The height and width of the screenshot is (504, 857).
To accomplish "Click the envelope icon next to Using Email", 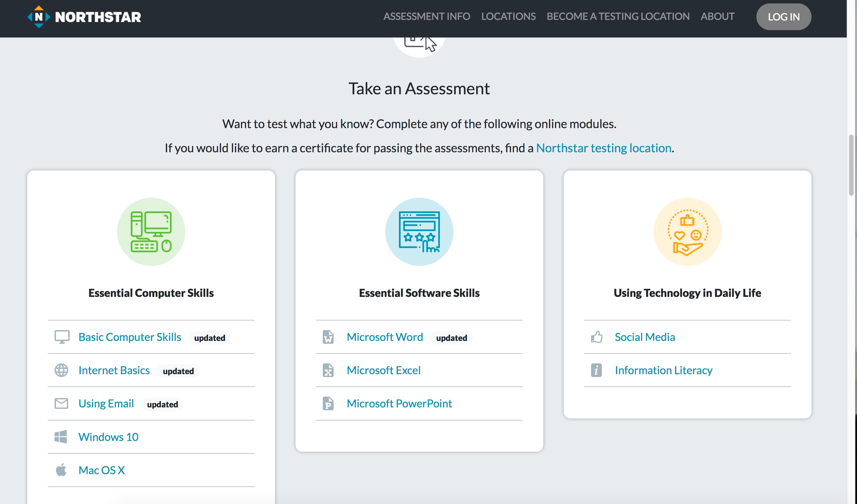I will pyautogui.click(x=62, y=403).
